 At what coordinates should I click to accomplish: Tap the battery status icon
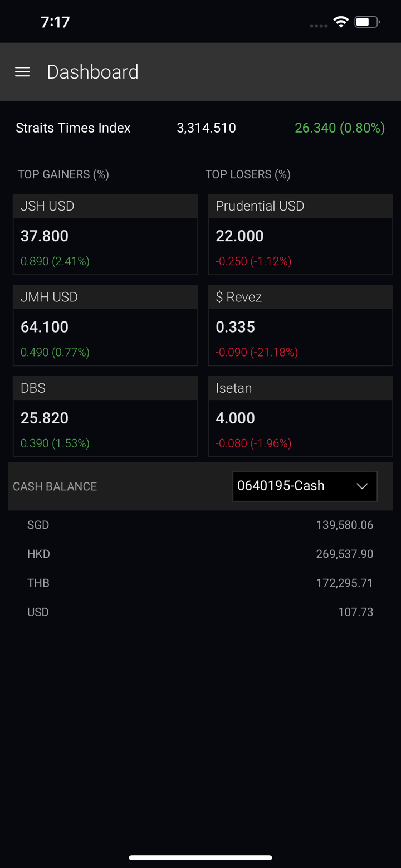(367, 22)
